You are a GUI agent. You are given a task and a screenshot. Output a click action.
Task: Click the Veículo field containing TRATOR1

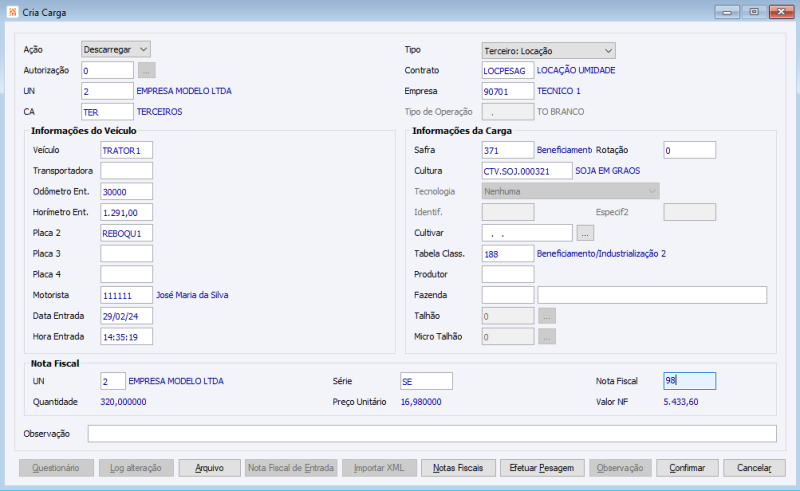[x=126, y=150]
